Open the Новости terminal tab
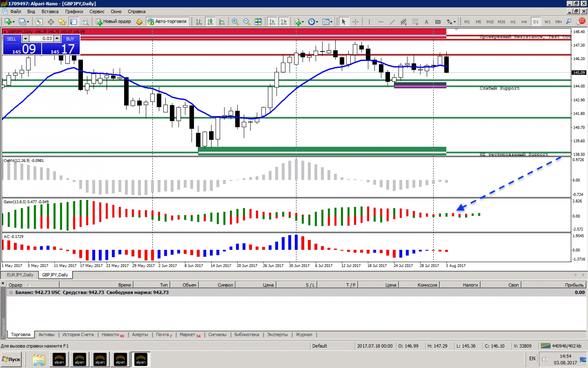 (113, 334)
